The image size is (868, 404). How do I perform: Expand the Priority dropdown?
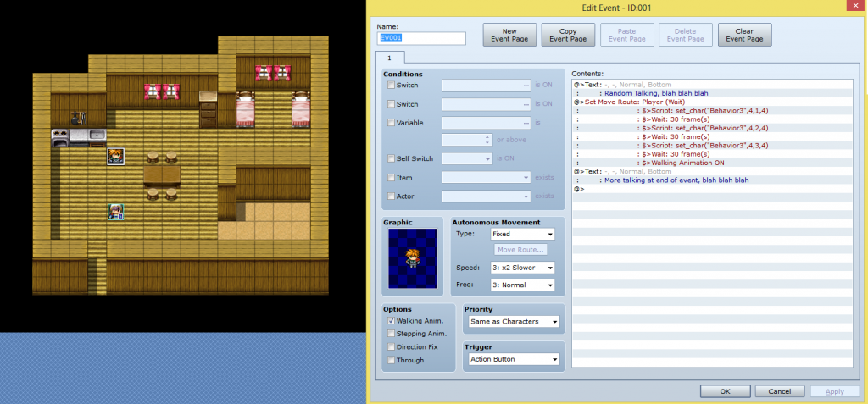(512, 322)
